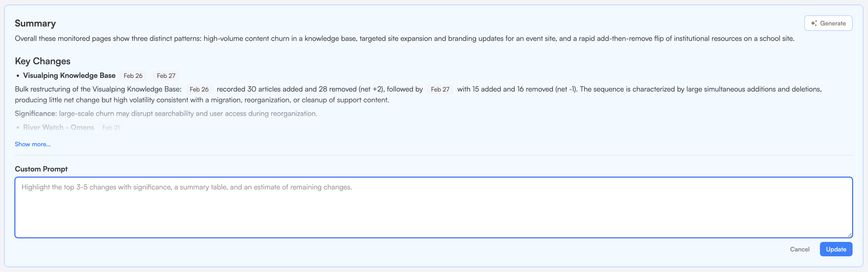Click the 'Overall these monitored pages' overview paragraph
This screenshot has width=868, height=272.
[x=404, y=39]
